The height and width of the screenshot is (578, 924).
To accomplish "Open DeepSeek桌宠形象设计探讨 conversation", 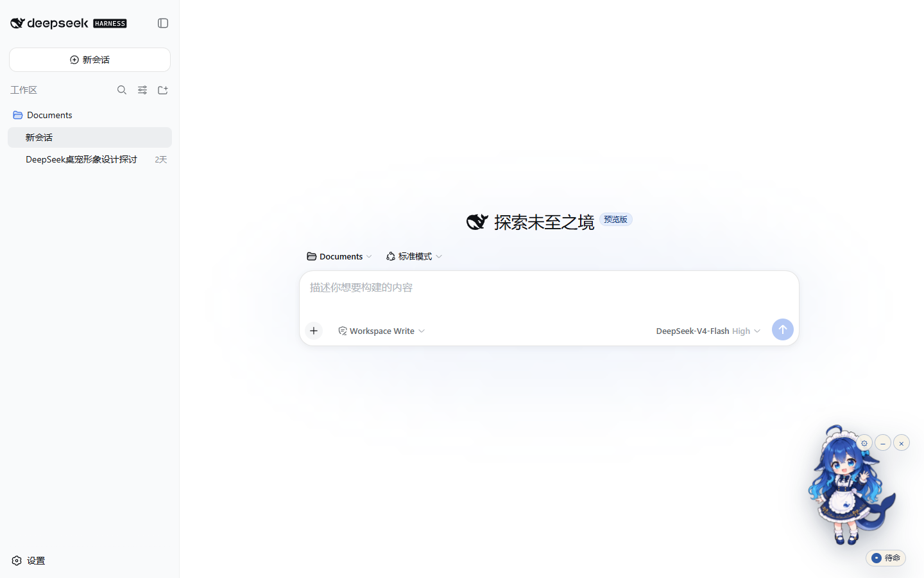I will click(x=90, y=159).
